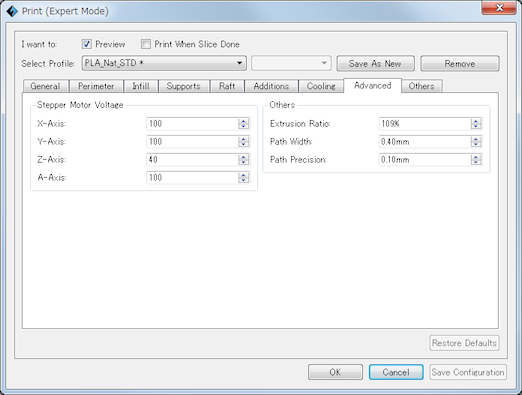Decrease Path Width with down arrow
Viewport: 522px width, 395px height.
tap(476, 145)
